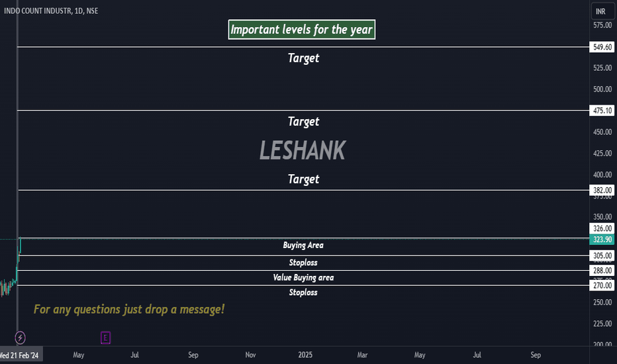
Task: Select the 549.60 price label
Action: (602, 47)
